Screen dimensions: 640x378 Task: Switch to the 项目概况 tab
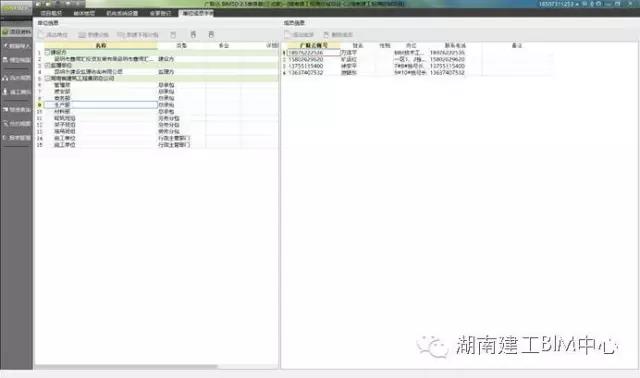click(x=51, y=13)
